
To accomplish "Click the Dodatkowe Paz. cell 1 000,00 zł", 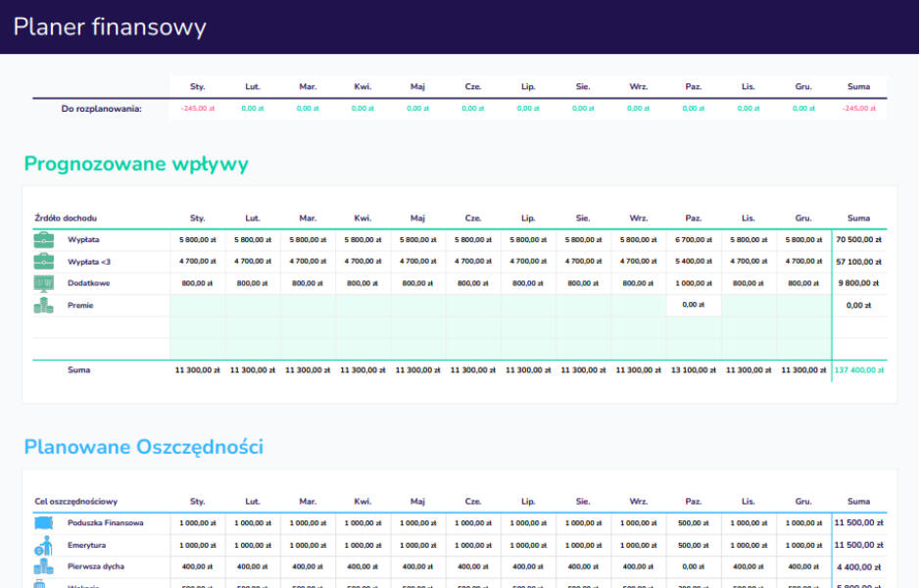I will pos(694,283).
